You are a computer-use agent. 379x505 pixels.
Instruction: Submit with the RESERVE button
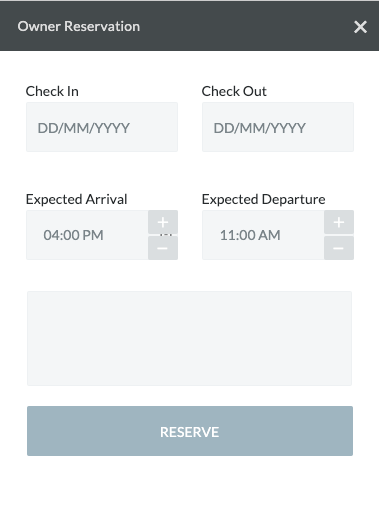pyautogui.click(x=190, y=431)
